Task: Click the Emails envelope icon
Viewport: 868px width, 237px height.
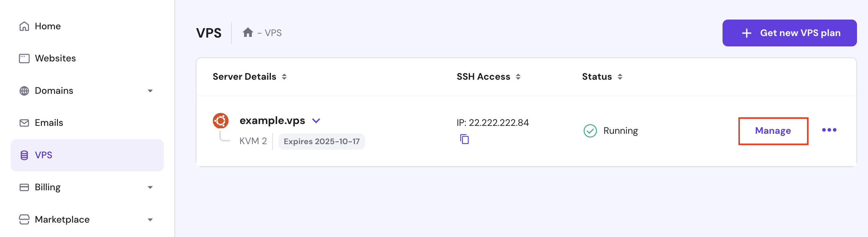Action: (24, 123)
